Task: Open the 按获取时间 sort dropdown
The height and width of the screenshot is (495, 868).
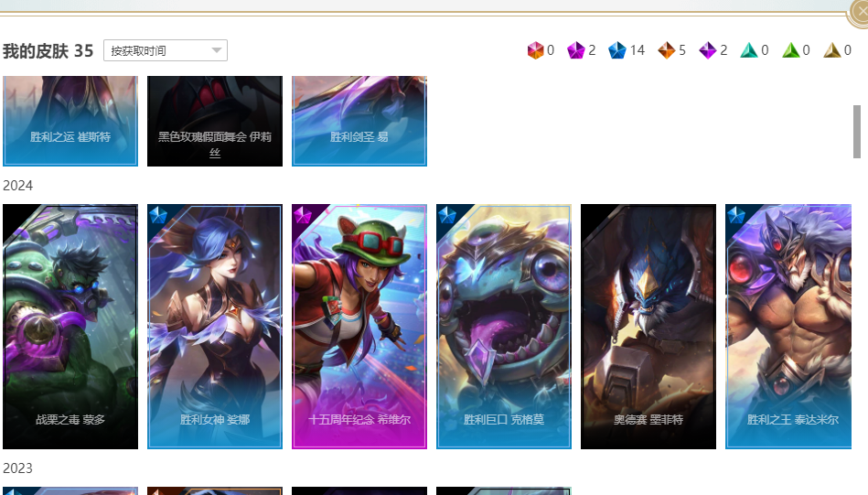Action: coord(166,50)
